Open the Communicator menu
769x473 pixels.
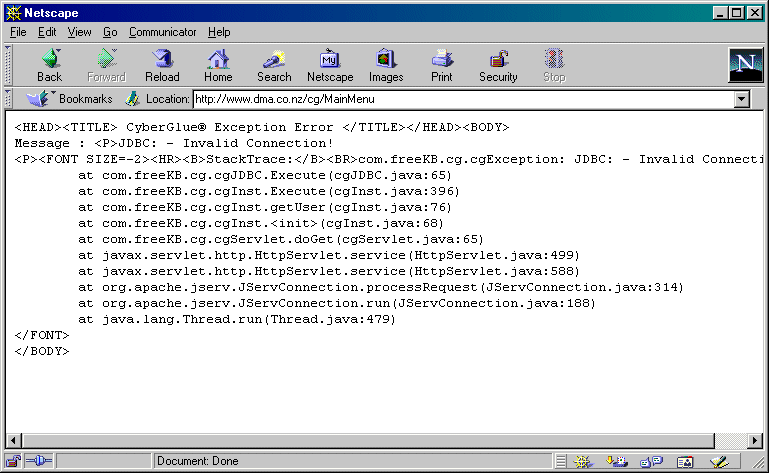[162, 32]
